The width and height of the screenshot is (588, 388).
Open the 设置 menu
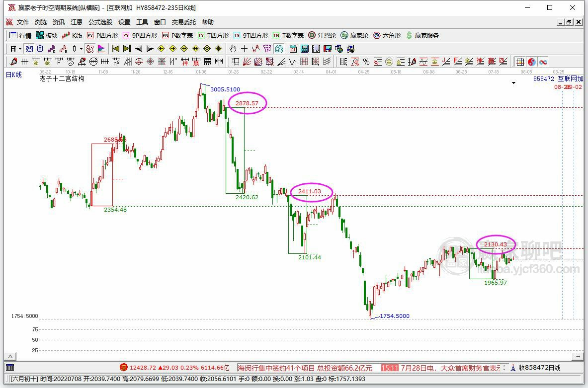click(124, 22)
